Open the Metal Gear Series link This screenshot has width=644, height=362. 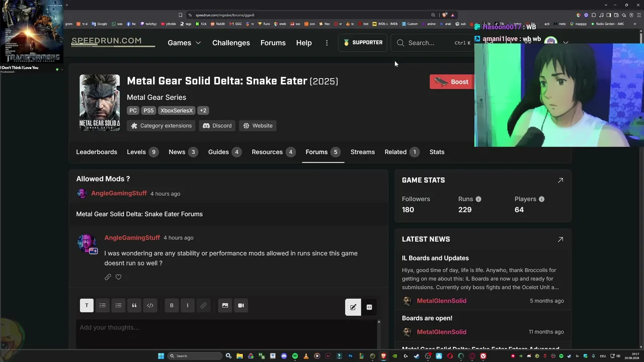(156, 98)
